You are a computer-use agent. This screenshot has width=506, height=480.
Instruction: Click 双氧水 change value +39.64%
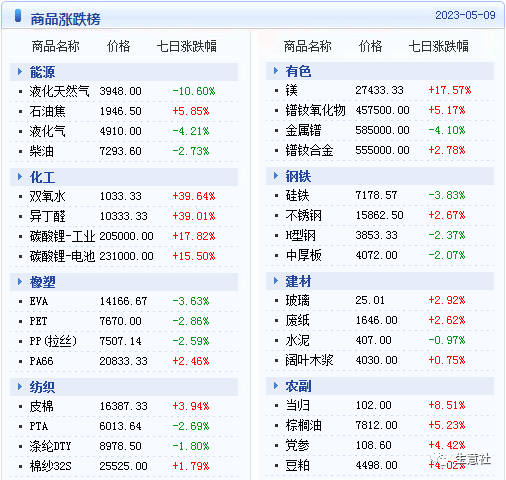pyautogui.click(x=194, y=196)
